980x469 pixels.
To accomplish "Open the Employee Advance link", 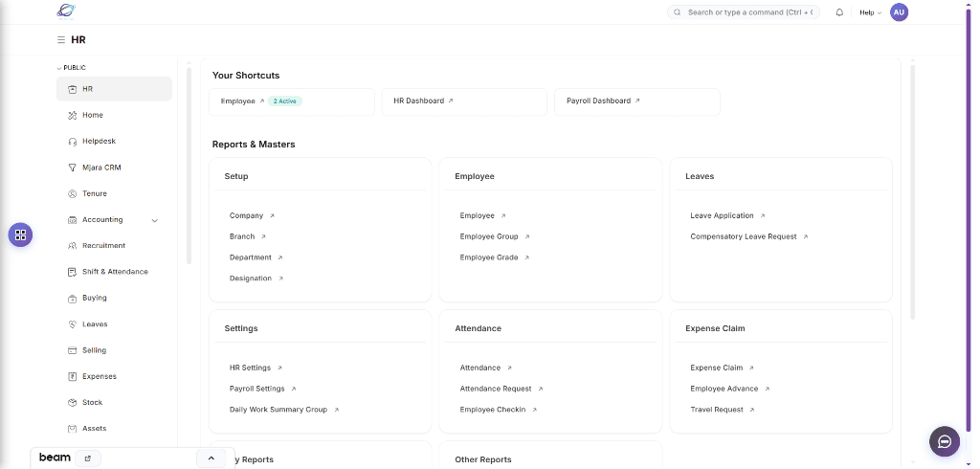I will (x=724, y=389).
